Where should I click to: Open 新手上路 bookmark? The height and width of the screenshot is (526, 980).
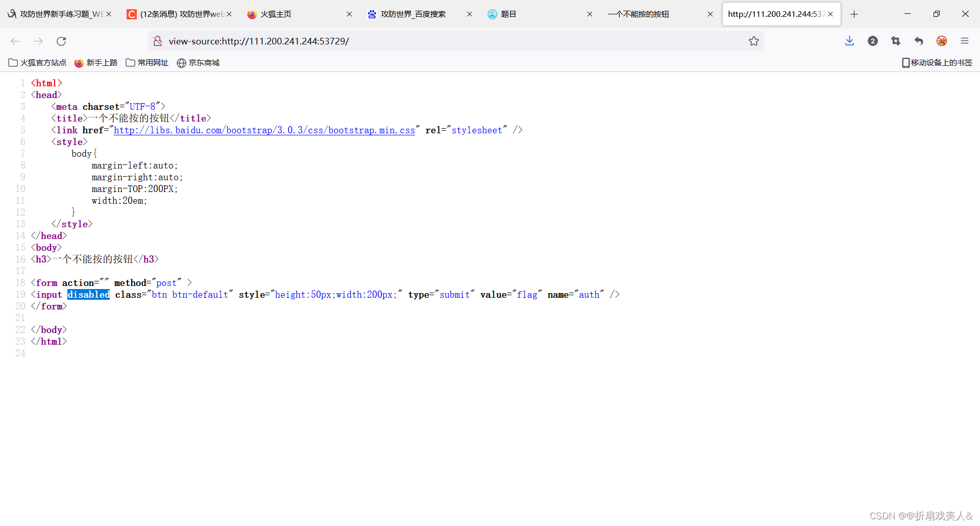click(x=96, y=63)
